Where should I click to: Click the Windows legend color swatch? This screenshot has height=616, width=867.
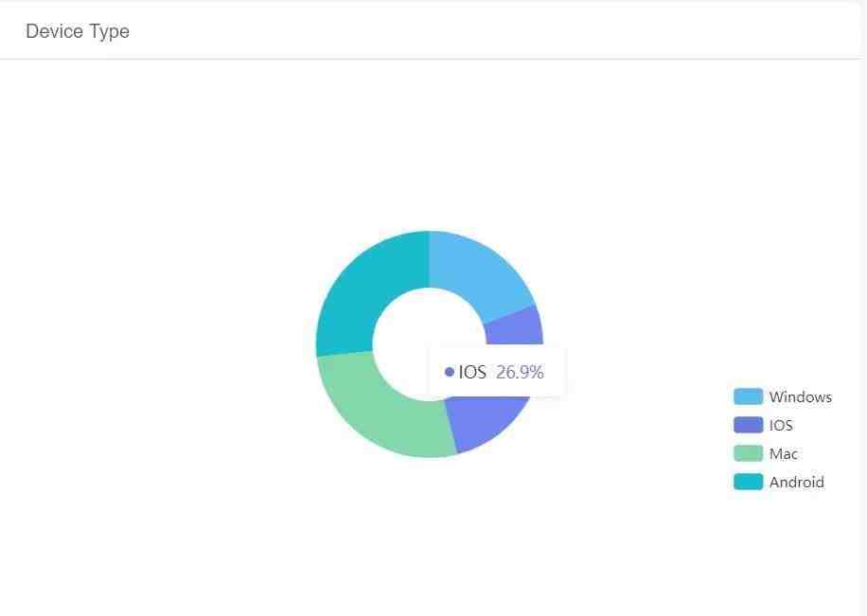[748, 396]
